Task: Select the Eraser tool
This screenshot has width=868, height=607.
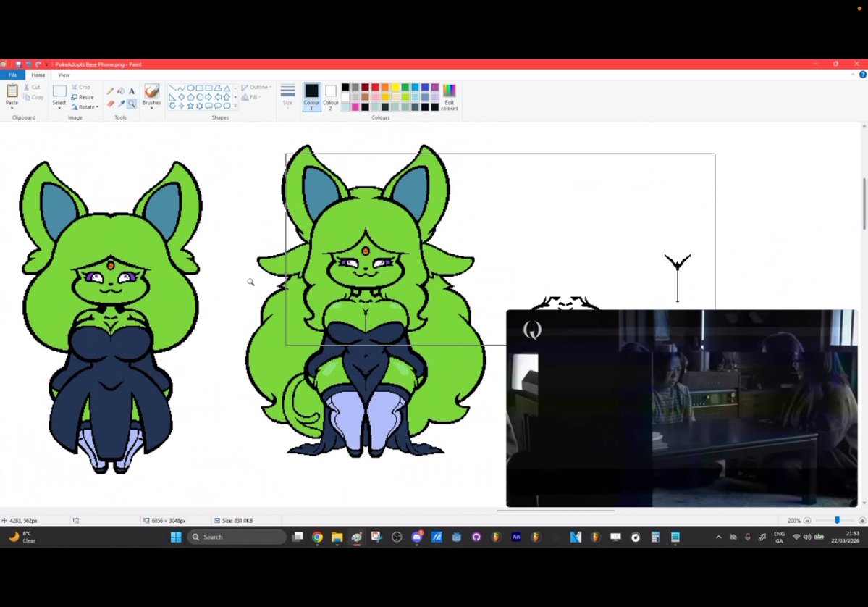Action: [x=110, y=103]
